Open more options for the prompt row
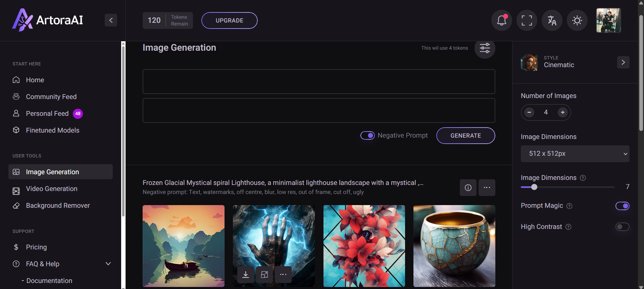Screen dimensions: 644x289 point(487,188)
